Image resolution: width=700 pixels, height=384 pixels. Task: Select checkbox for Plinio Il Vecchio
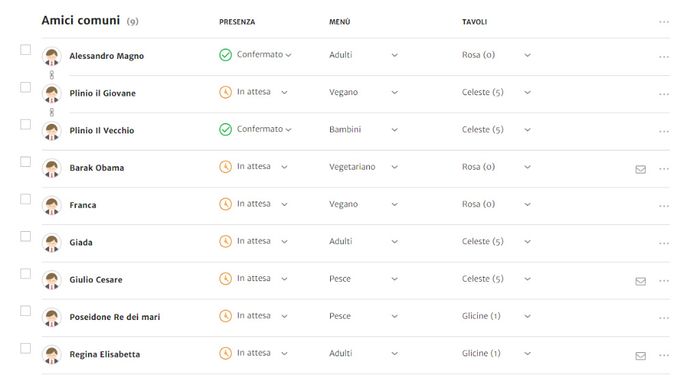pos(26,124)
